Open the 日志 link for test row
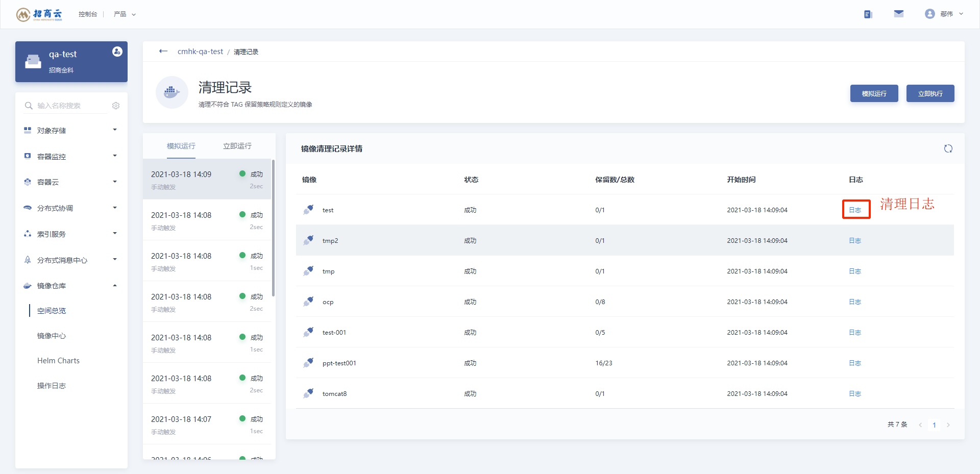Viewport: 980px width, 474px height. pos(855,210)
